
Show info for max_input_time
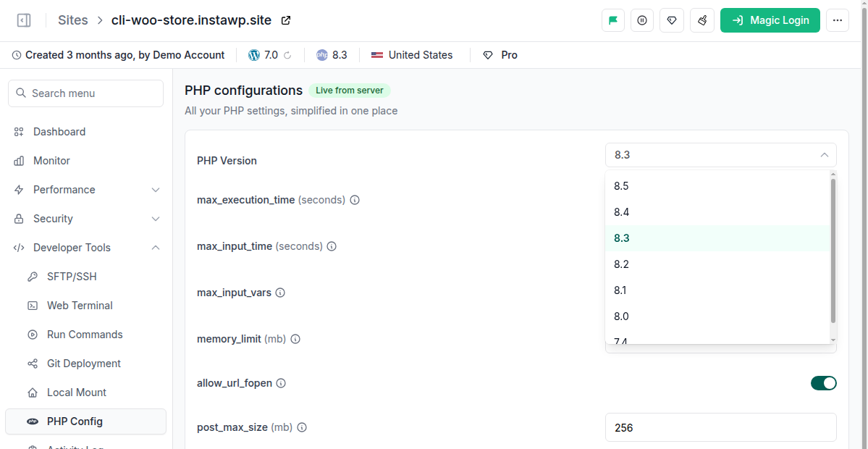(332, 246)
